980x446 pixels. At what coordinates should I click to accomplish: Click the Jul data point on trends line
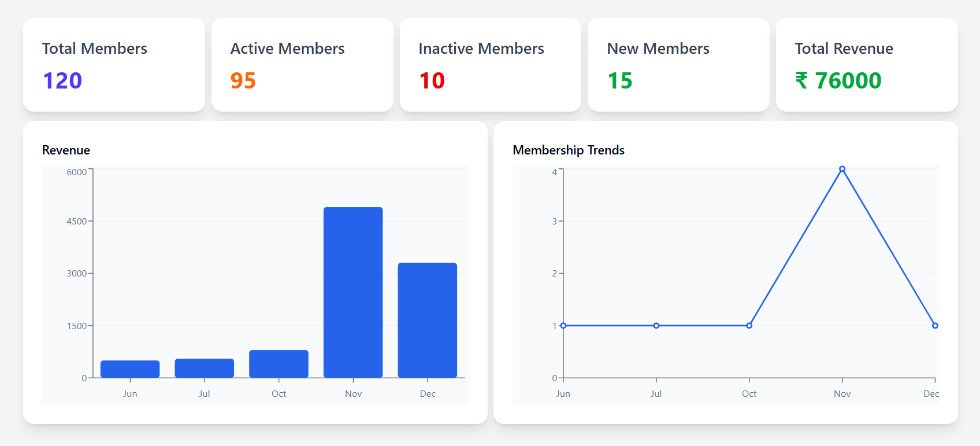pyautogui.click(x=656, y=326)
